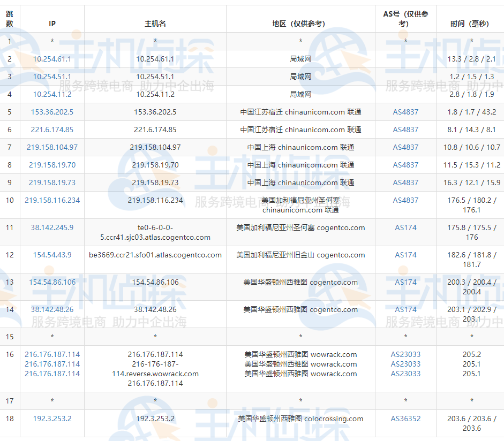Click the IP link 10.254.61.1
Image resolution: width=504 pixels, height=441 pixels.
click(52, 59)
